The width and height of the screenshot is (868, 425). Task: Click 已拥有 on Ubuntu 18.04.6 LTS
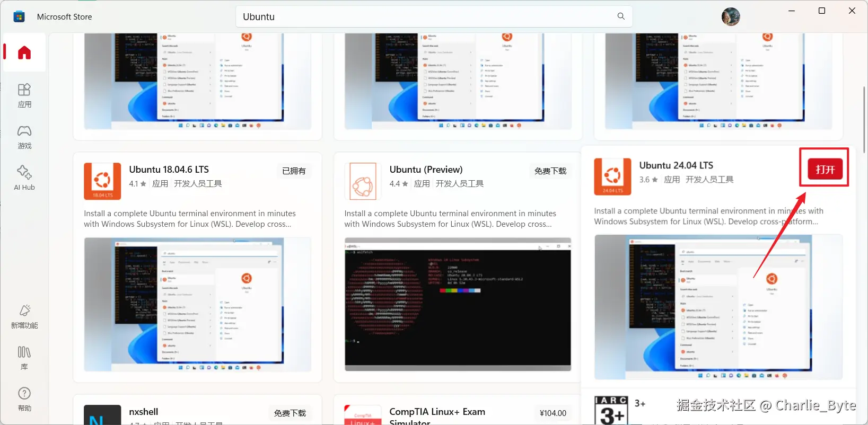coord(294,171)
